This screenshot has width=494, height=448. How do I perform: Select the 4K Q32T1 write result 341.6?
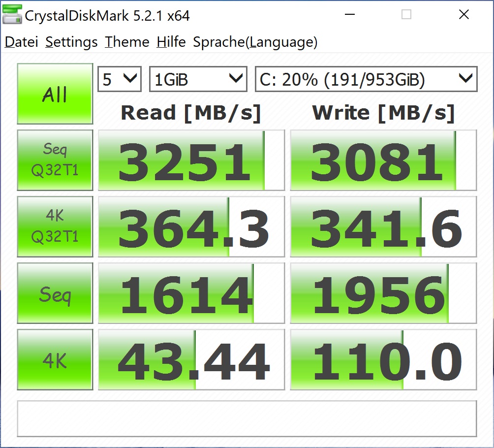tap(383, 226)
